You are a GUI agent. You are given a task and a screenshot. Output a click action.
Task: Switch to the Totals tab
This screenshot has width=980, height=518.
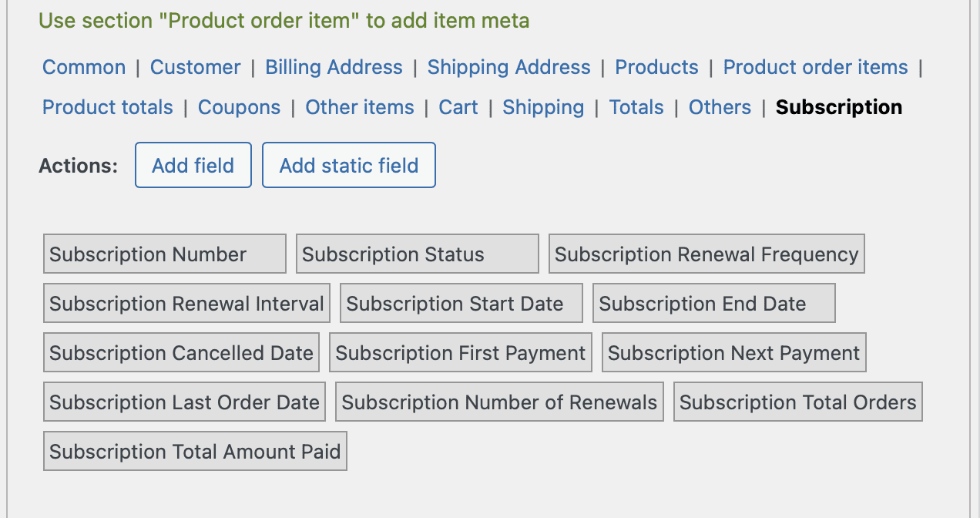pos(636,107)
